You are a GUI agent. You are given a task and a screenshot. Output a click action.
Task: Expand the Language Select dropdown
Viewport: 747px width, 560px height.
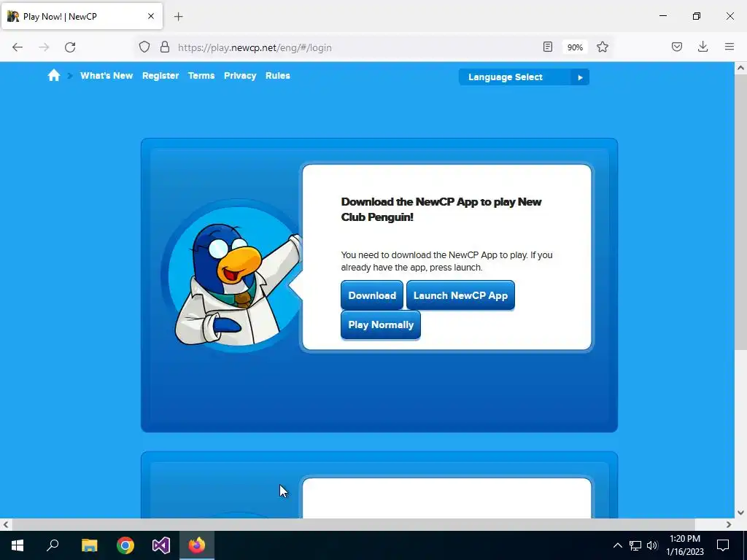coord(524,77)
